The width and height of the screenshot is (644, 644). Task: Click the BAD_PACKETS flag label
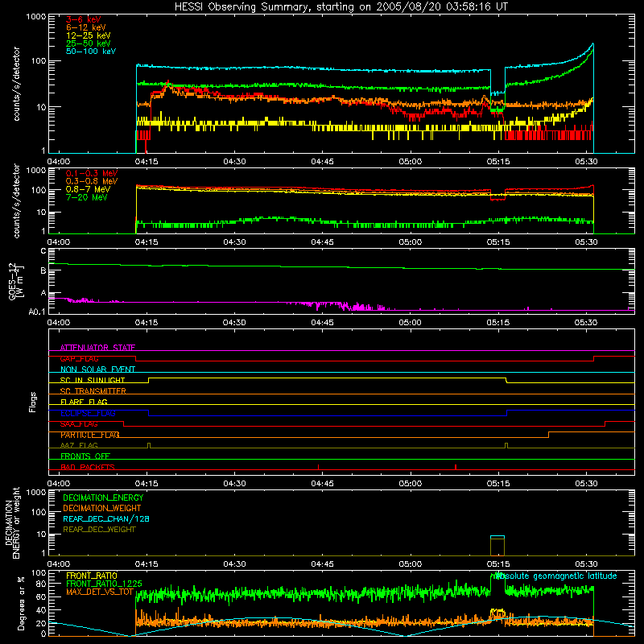point(88,467)
